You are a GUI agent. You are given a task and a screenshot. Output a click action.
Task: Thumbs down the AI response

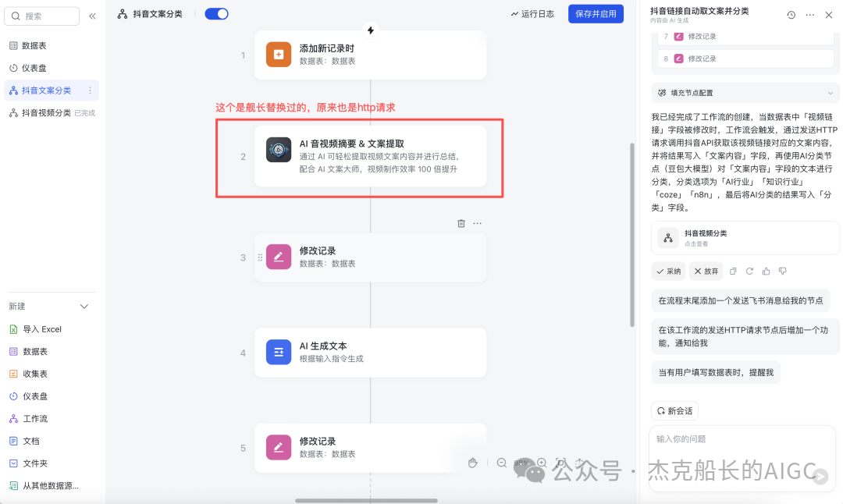(x=783, y=272)
